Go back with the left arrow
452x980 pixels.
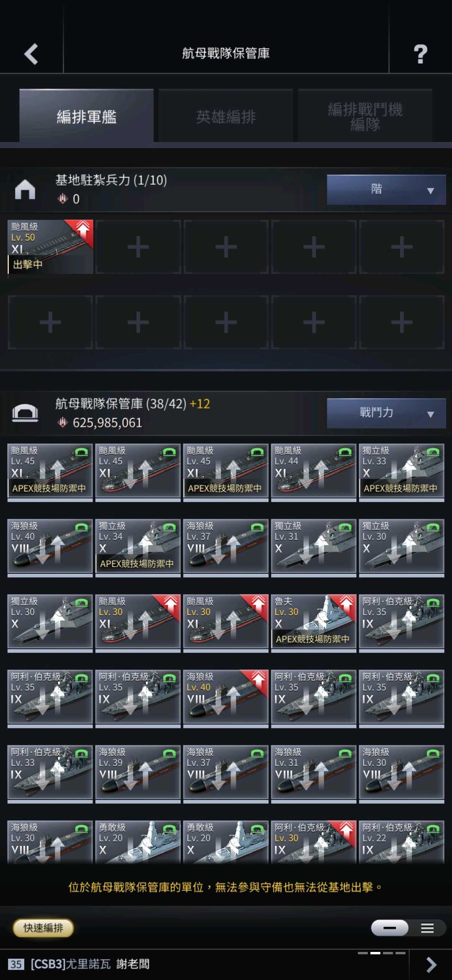pyautogui.click(x=31, y=54)
